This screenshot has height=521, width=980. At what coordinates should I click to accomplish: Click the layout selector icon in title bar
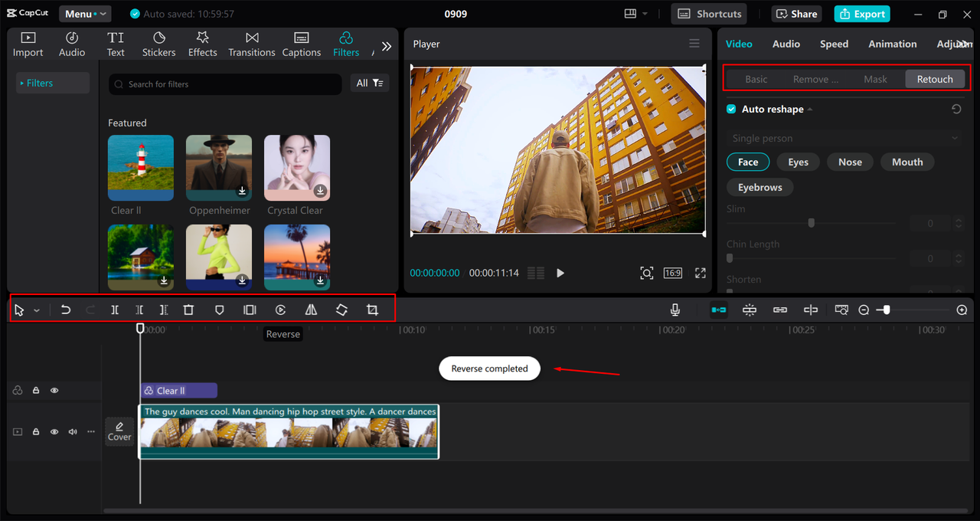point(630,14)
